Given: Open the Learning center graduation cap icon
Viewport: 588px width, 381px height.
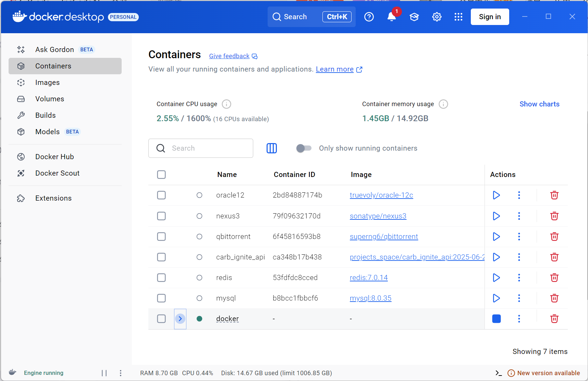Looking at the screenshot, I should [x=414, y=17].
